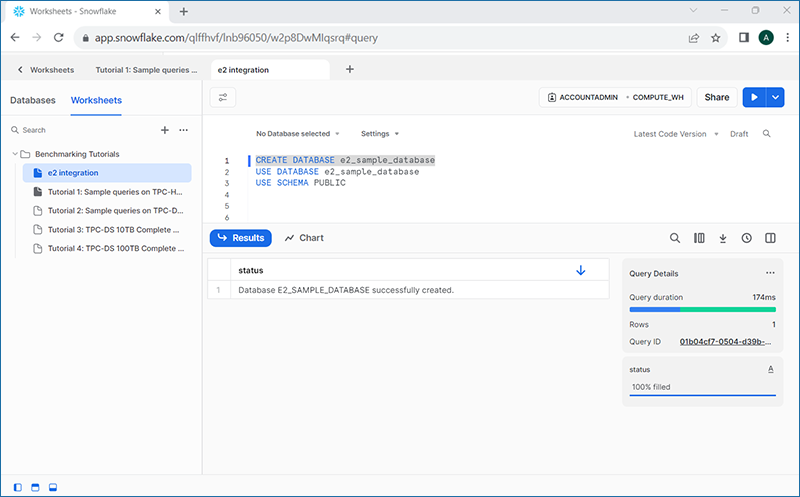Add a new worksheet tab with plus
The height and width of the screenshot is (497, 800).
pyautogui.click(x=349, y=69)
